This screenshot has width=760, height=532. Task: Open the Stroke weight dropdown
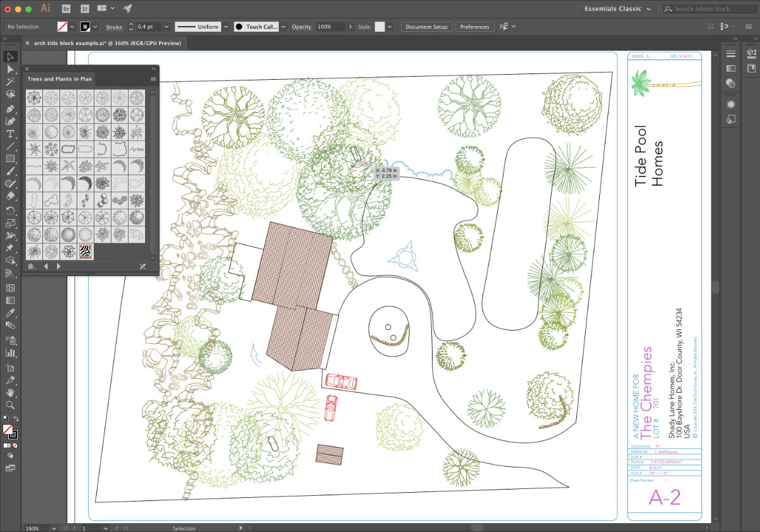[167, 27]
